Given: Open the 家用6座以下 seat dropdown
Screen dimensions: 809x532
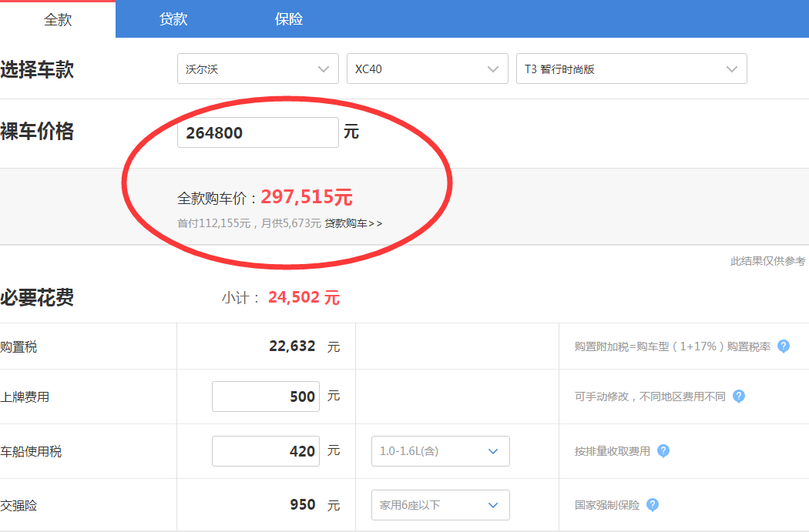Looking at the screenshot, I should tap(441, 505).
